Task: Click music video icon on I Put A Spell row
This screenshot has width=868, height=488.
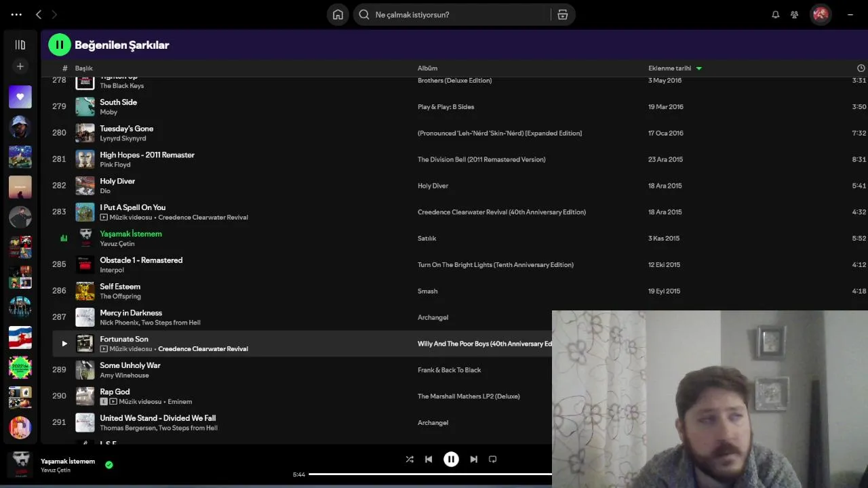Action: pos(104,218)
